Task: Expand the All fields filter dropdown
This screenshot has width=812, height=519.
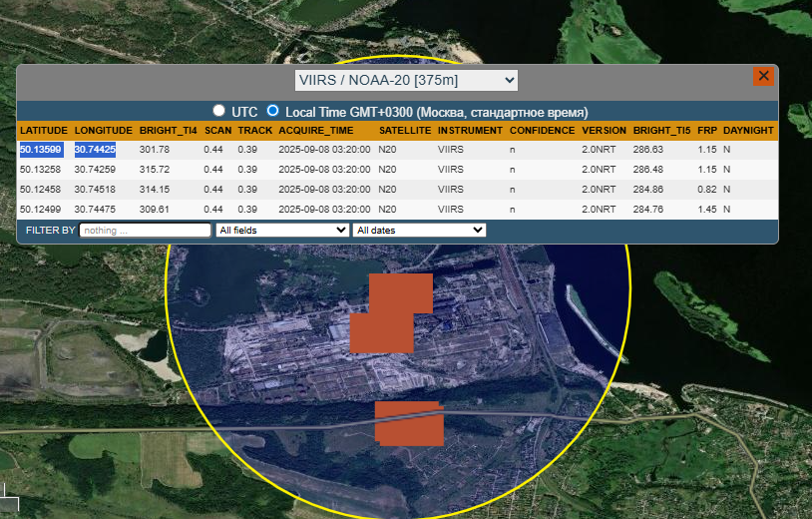Action: [281, 230]
